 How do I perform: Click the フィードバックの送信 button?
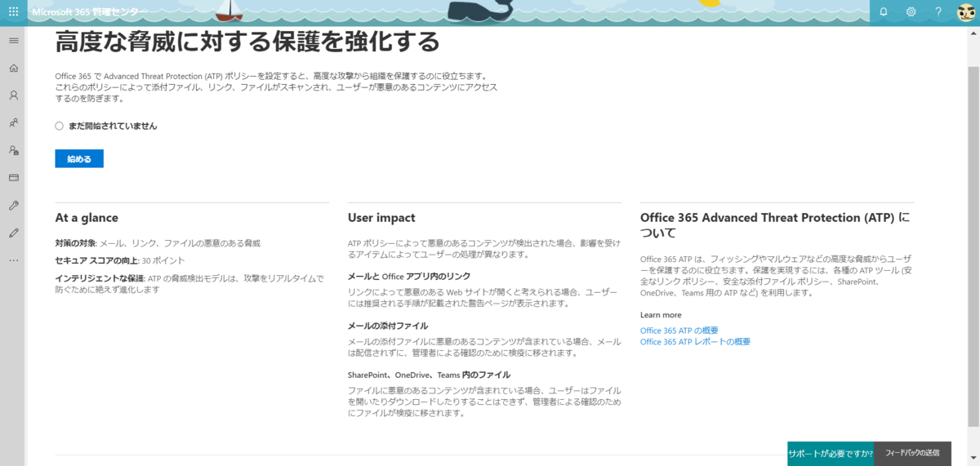[x=912, y=453]
